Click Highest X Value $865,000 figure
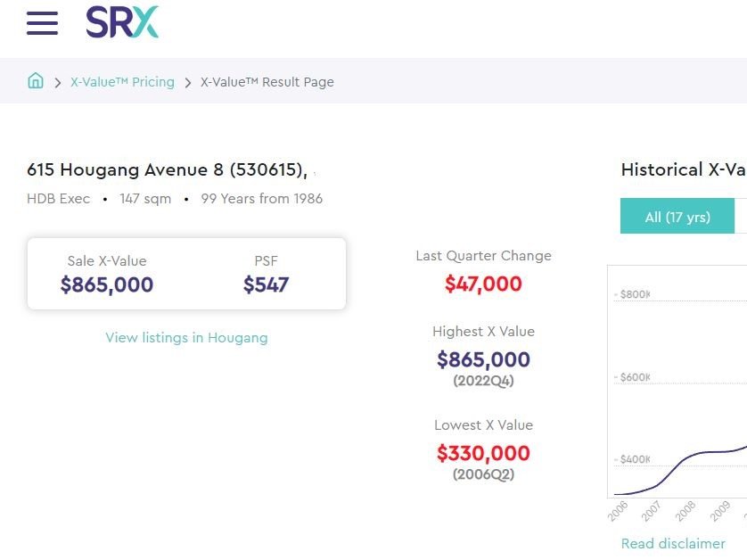The image size is (747, 560). point(483,359)
